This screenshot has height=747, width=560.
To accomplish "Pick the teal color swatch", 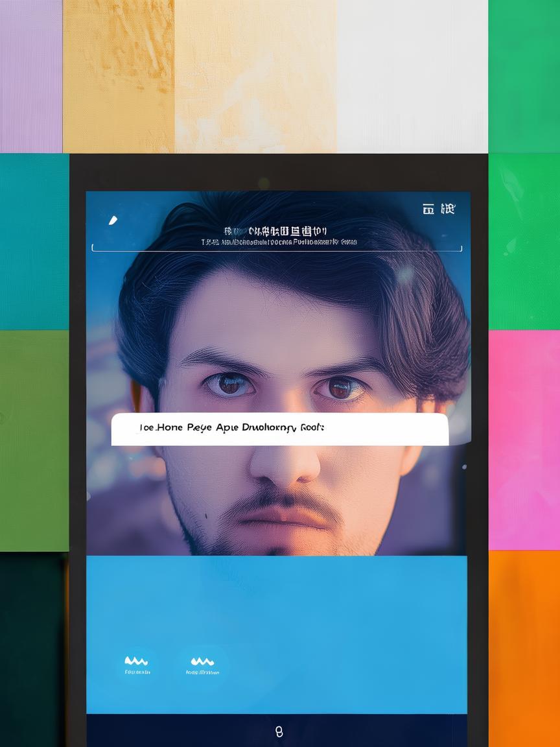I will tap(34, 241).
